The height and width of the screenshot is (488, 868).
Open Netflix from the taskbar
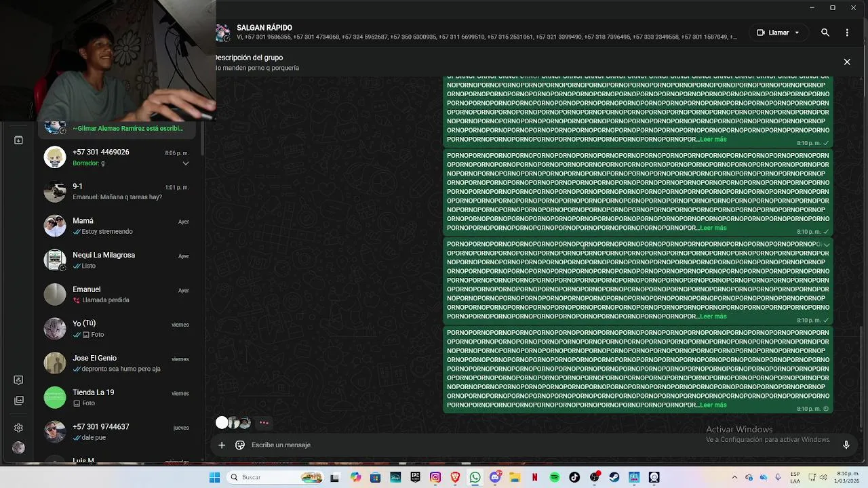534,477
